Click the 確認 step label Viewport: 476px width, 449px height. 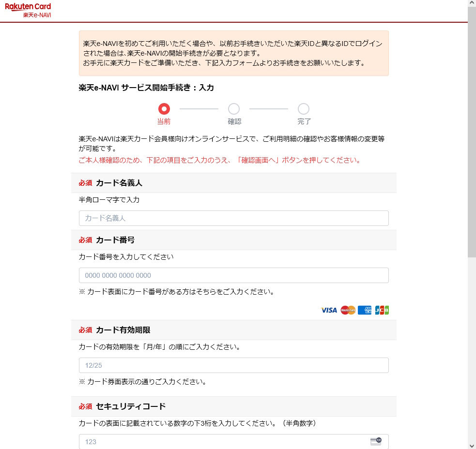pos(234,121)
